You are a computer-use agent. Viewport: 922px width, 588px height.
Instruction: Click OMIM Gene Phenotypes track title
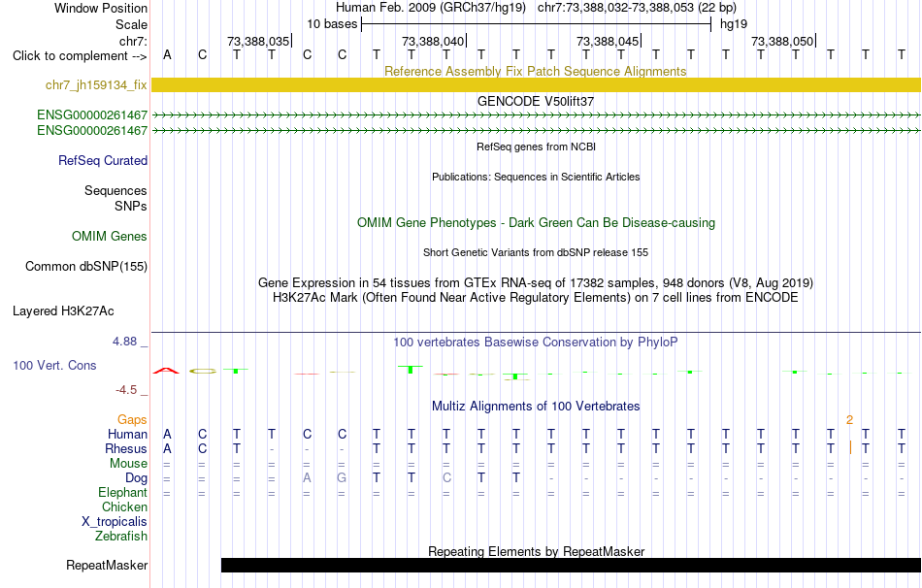[536, 223]
